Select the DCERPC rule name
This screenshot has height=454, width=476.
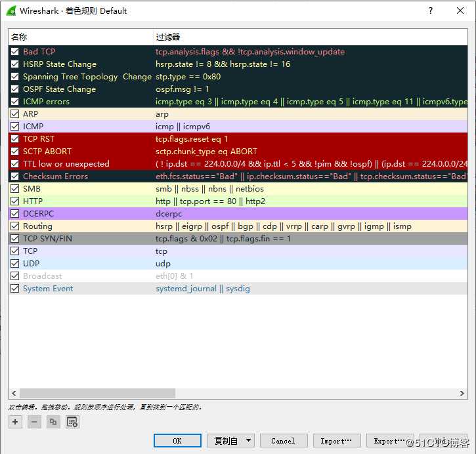tap(38, 213)
